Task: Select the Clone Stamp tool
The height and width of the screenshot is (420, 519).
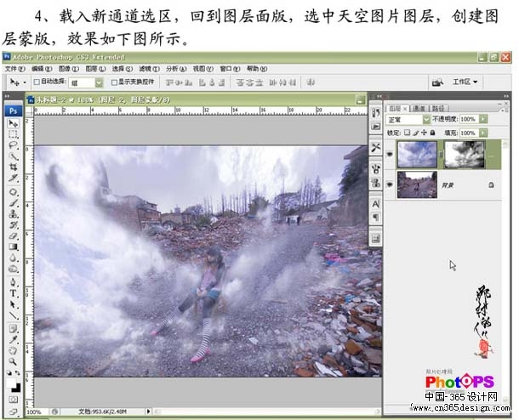Action: pos(14,214)
